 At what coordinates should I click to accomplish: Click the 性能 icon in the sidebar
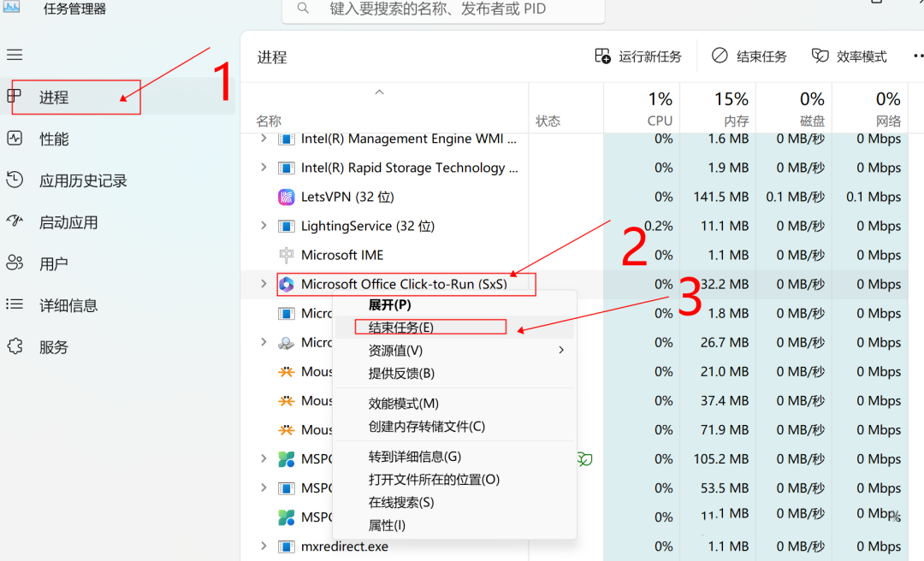pyautogui.click(x=15, y=139)
